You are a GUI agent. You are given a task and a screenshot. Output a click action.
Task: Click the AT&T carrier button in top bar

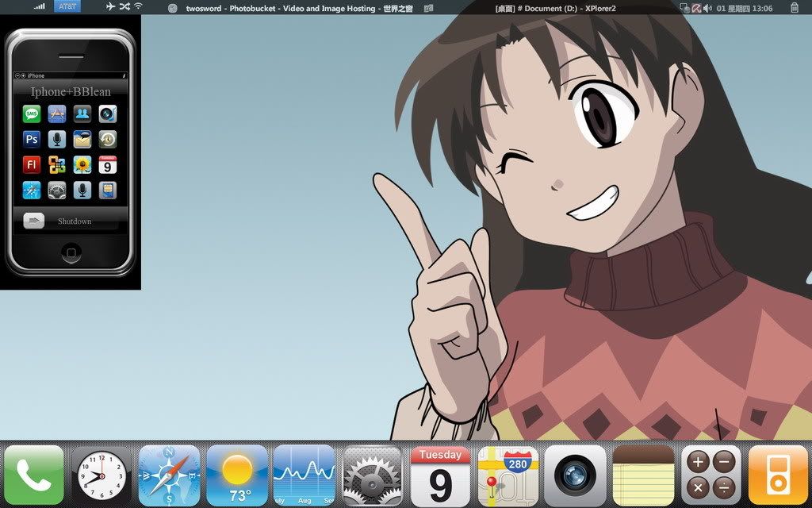pyautogui.click(x=67, y=6)
